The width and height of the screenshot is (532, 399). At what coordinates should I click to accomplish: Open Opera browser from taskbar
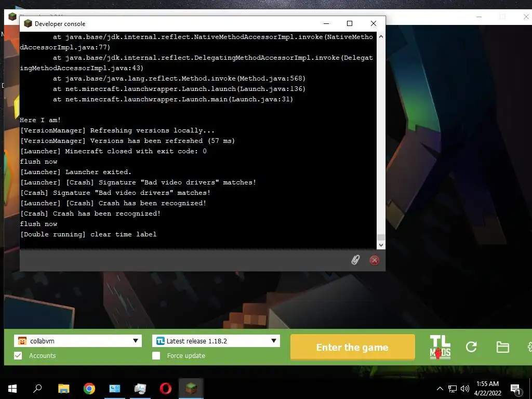point(166,389)
